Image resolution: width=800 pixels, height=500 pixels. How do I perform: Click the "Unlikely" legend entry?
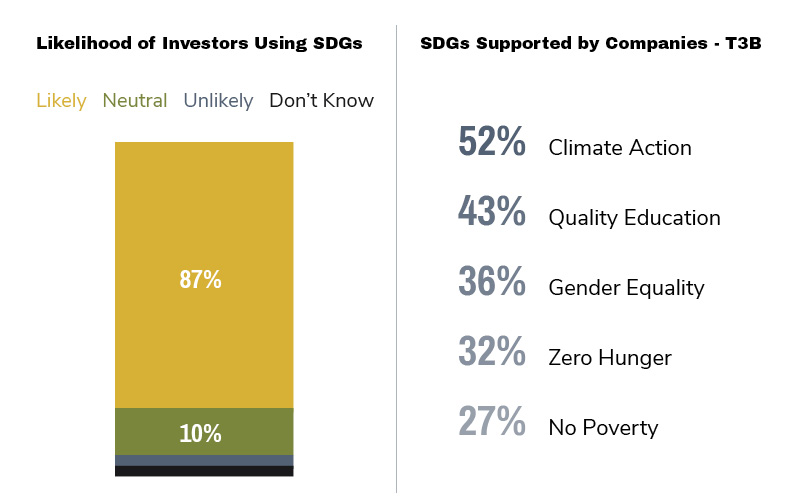[218, 101]
